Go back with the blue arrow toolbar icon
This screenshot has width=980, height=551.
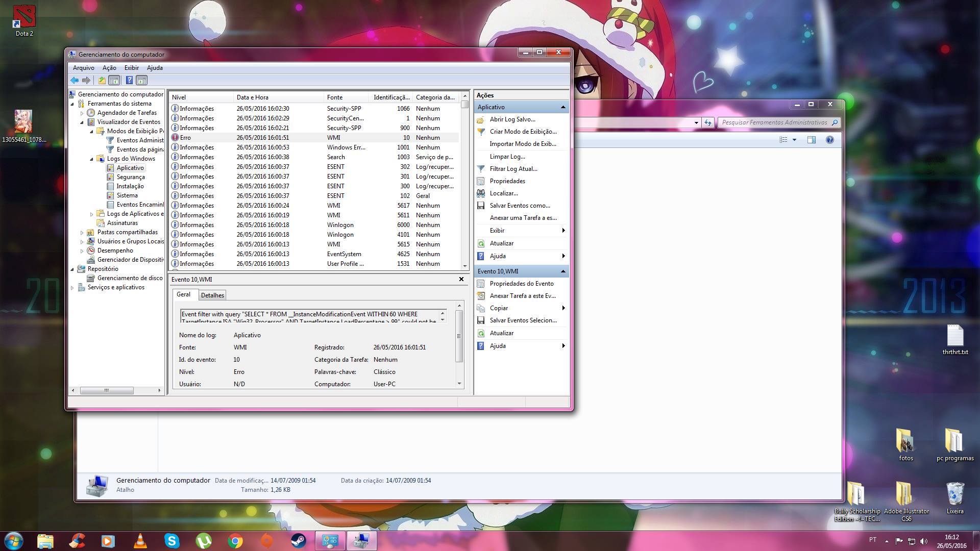75,80
